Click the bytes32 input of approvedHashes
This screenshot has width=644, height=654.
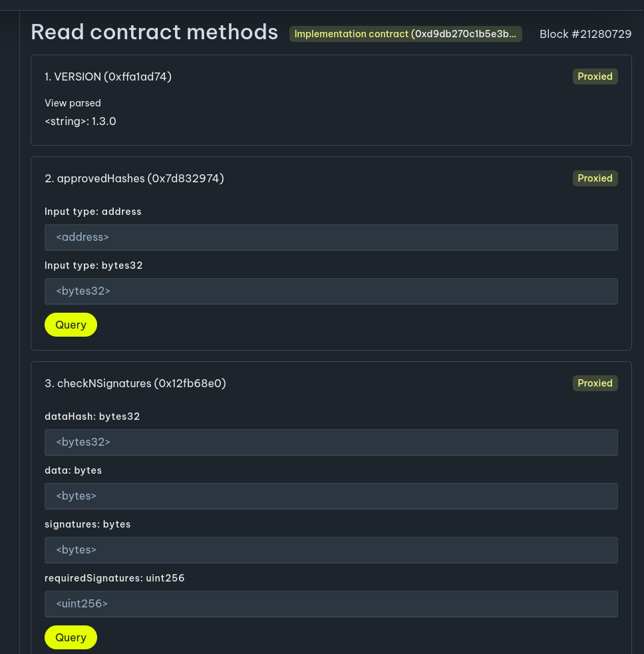point(331,291)
